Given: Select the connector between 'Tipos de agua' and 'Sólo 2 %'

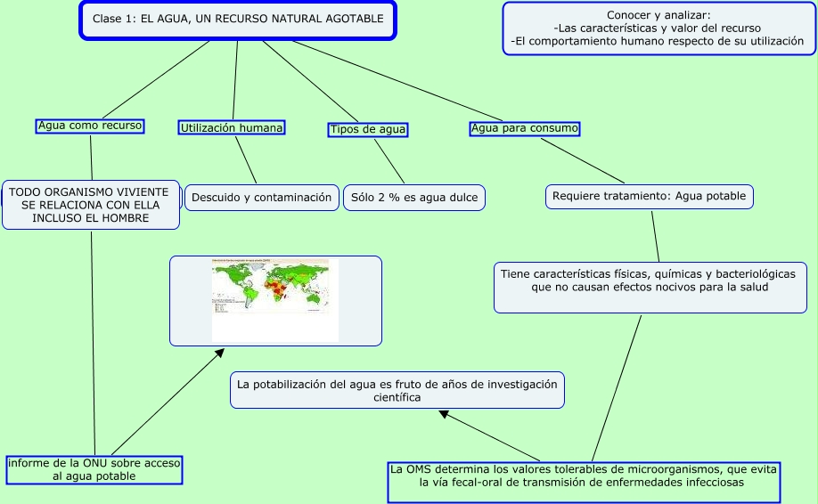Looking at the screenshot, I should pyautogui.click(x=389, y=161).
